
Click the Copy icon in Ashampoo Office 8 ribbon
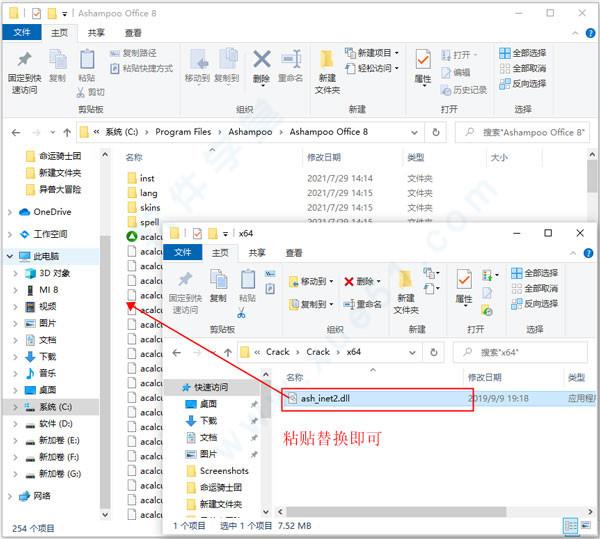pos(58,66)
